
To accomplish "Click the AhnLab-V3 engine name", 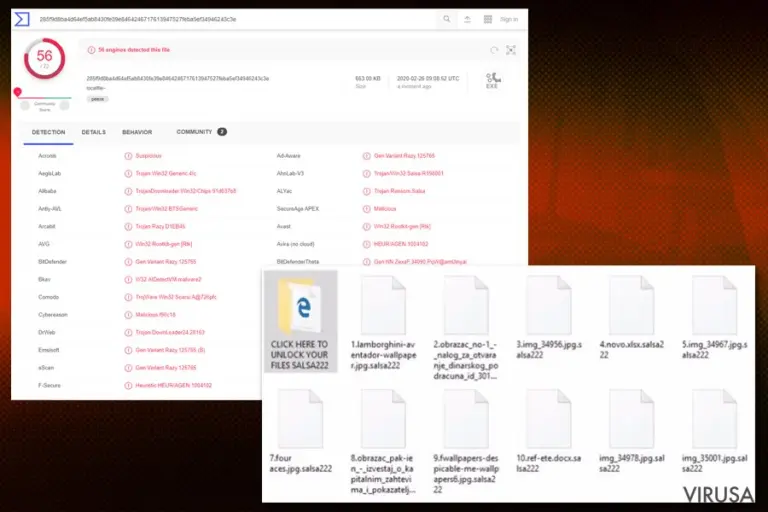I will pos(290,173).
